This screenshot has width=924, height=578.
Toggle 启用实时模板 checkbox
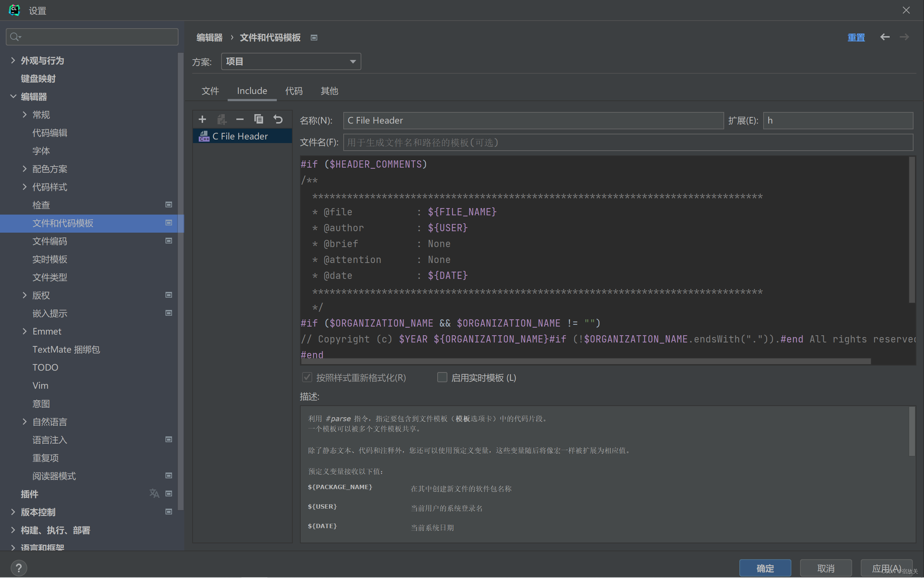coord(442,377)
